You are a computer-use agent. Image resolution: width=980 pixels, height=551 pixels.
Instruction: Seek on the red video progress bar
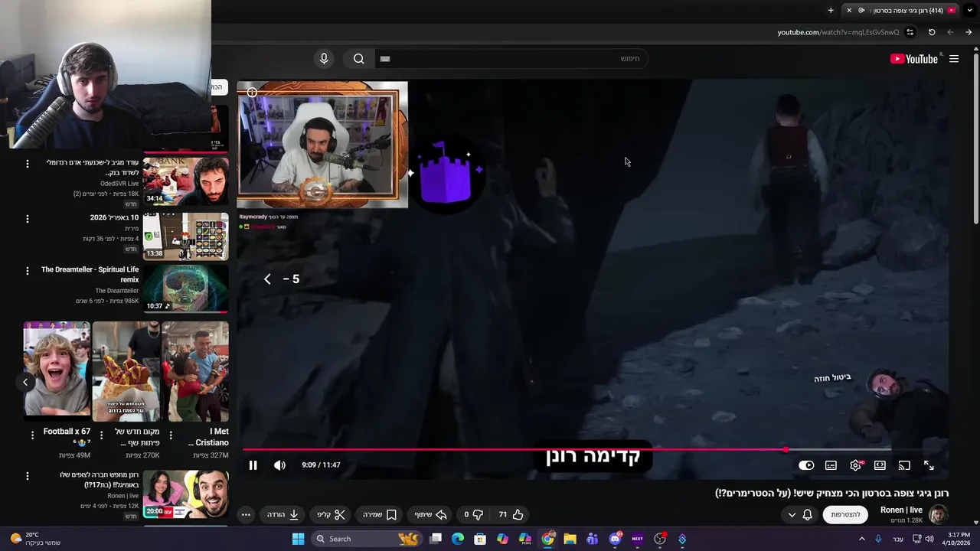(596, 450)
